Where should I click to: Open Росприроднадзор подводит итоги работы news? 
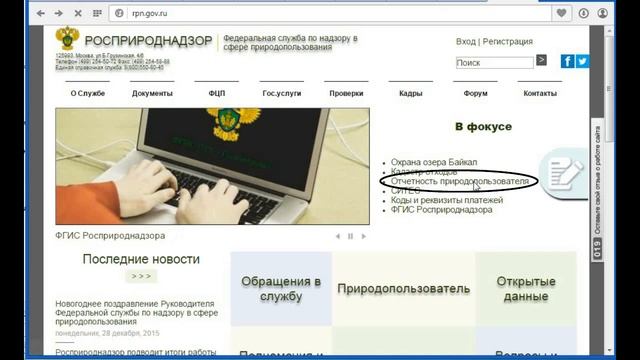point(136,352)
